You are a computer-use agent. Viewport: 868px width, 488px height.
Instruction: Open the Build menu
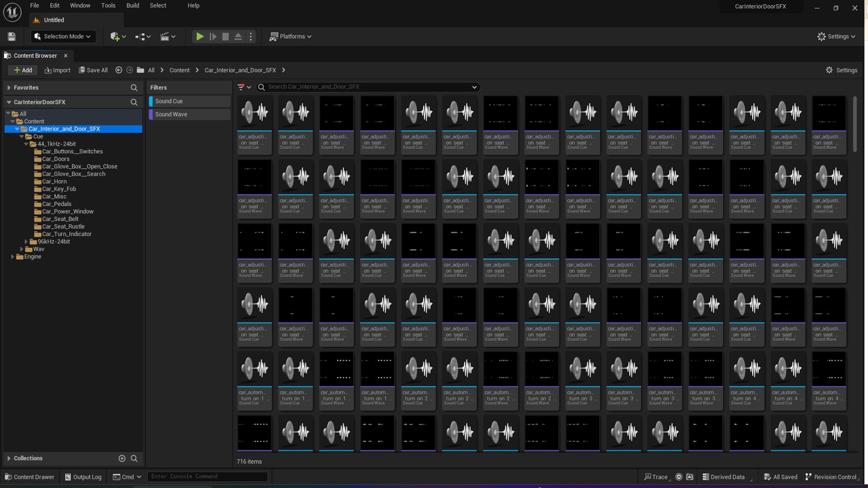click(x=133, y=5)
